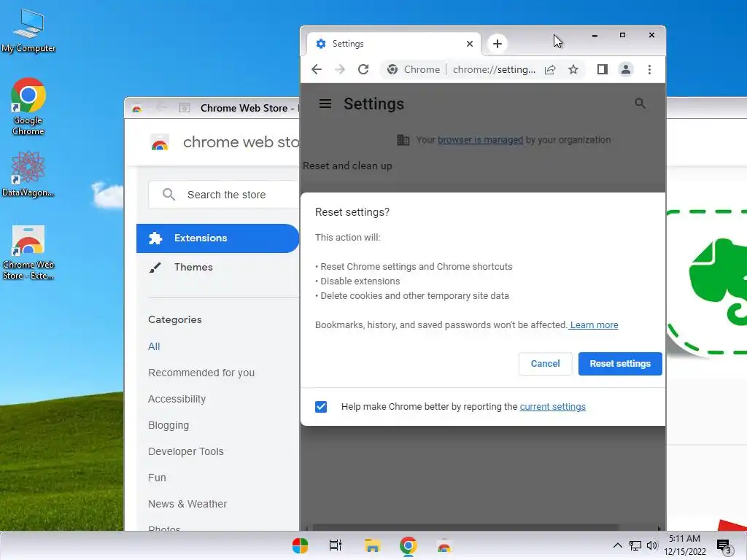
Task: Open Chrome Web Store desktop shortcut
Action: point(28,252)
